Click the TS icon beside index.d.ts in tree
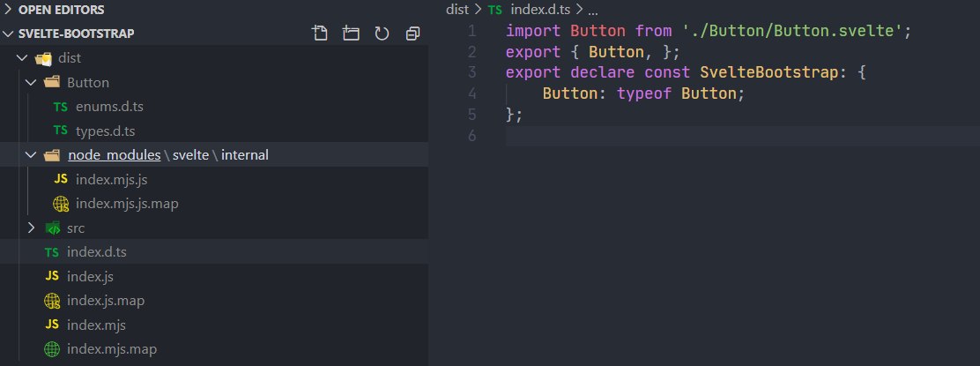Viewport: 980px width, 366px height. point(52,252)
